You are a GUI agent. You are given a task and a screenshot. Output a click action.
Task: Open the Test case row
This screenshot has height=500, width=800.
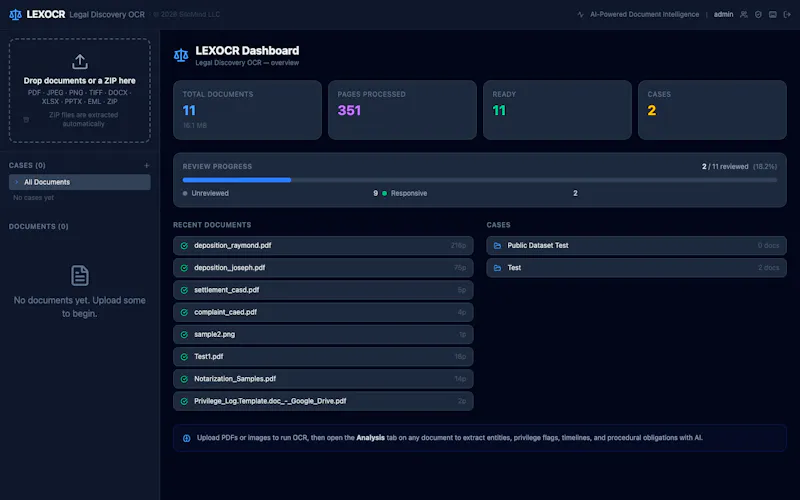tap(636, 268)
